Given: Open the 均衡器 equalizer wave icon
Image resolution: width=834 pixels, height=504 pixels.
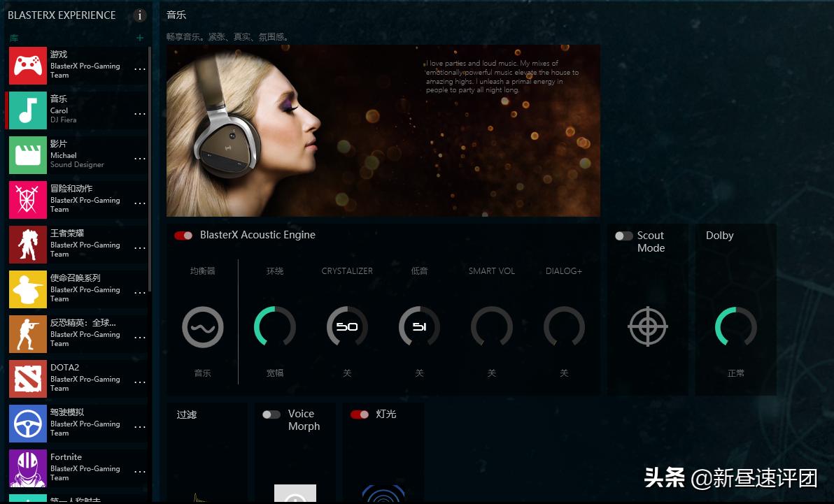Looking at the screenshot, I should tap(203, 327).
